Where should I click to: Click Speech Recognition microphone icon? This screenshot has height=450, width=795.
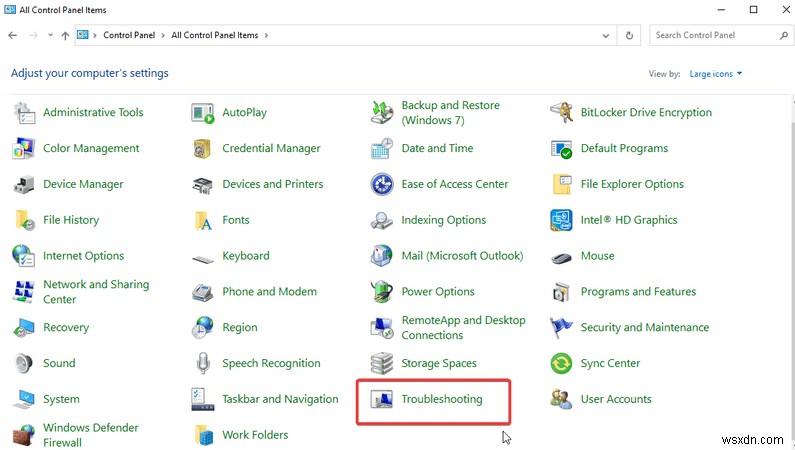click(x=203, y=363)
